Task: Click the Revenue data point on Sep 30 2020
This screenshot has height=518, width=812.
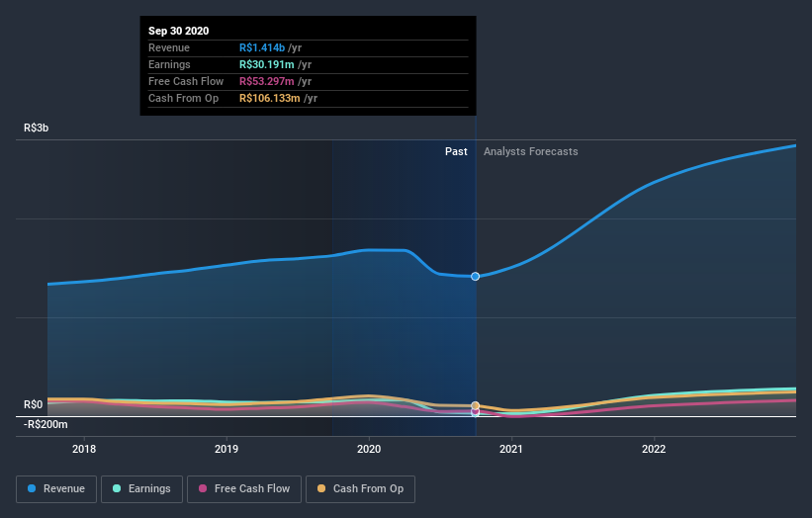Action: [476, 277]
